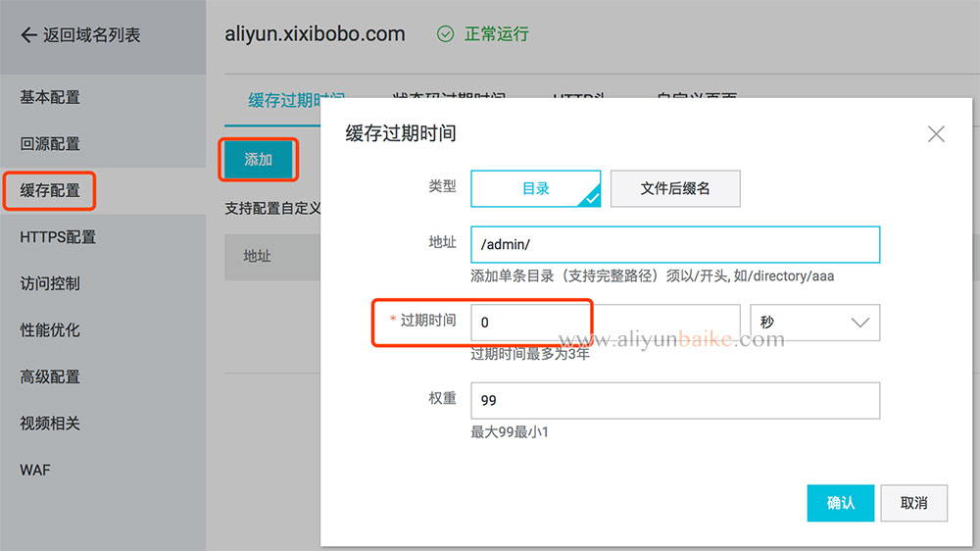Cancel with the 取消 button

tap(913, 503)
